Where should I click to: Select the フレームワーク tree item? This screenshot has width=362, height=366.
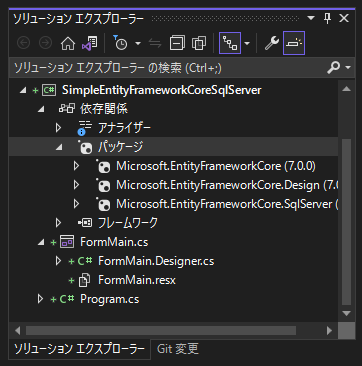(128, 223)
